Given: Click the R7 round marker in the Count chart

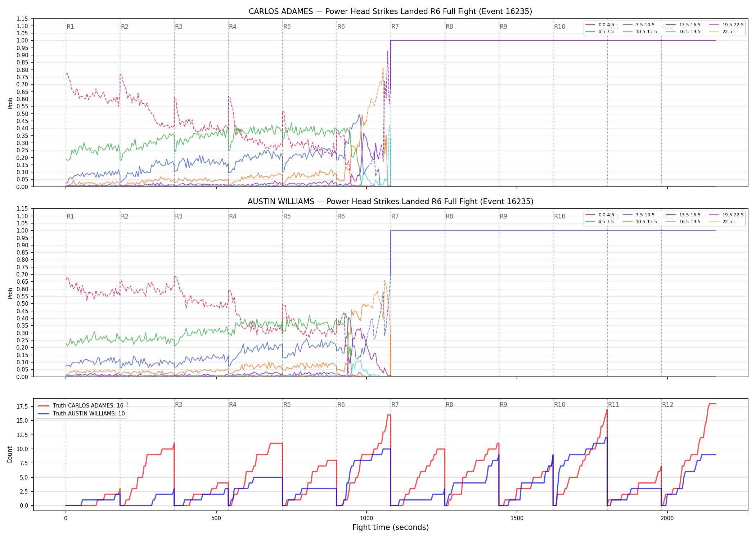Looking at the screenshot, I should coord(395,405).
